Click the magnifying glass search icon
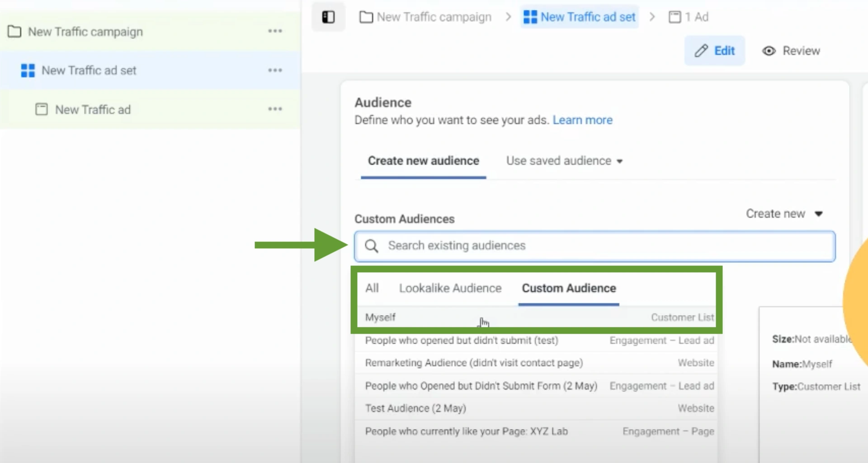This screenshot has height=463, width=868. [x=372, y=246]
